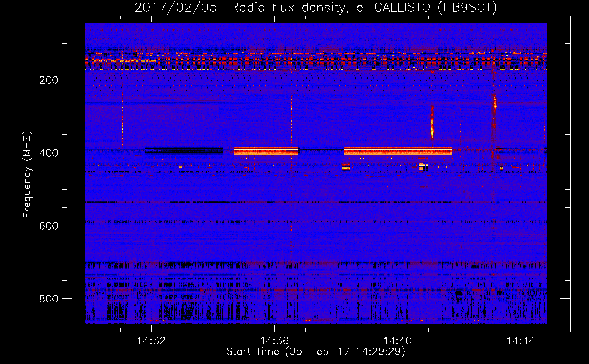Click the '14:36' time tick label
The height and width of the screenshot is (364, 589).
click(274, 341)
